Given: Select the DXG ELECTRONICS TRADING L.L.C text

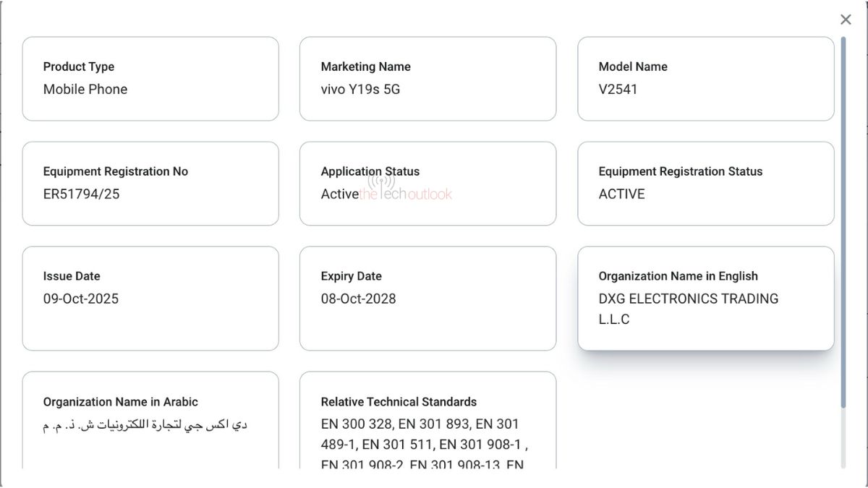Looking at the screenshot, I should click(688, 309).
